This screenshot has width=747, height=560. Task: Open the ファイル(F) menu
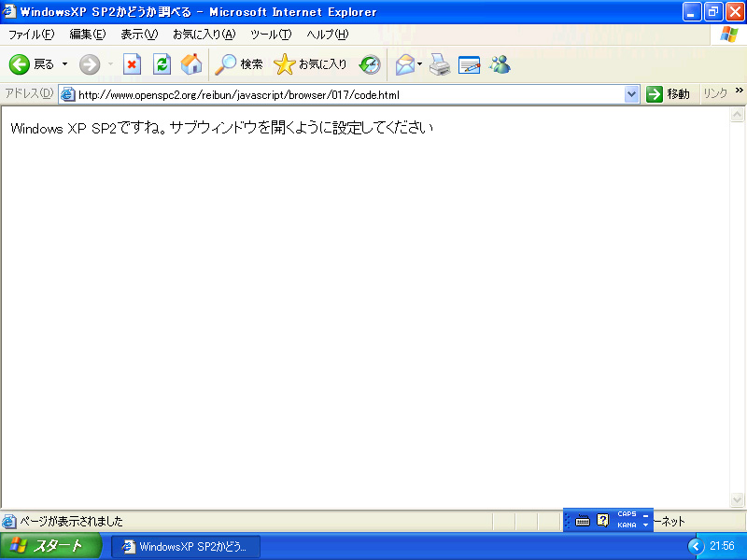tap(32, 35)
